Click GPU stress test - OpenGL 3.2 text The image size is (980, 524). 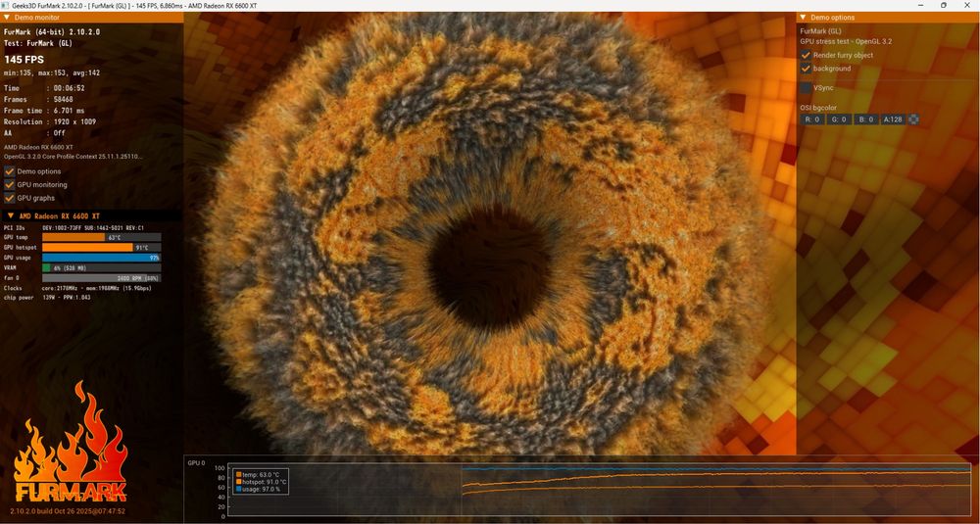point(847,41)
